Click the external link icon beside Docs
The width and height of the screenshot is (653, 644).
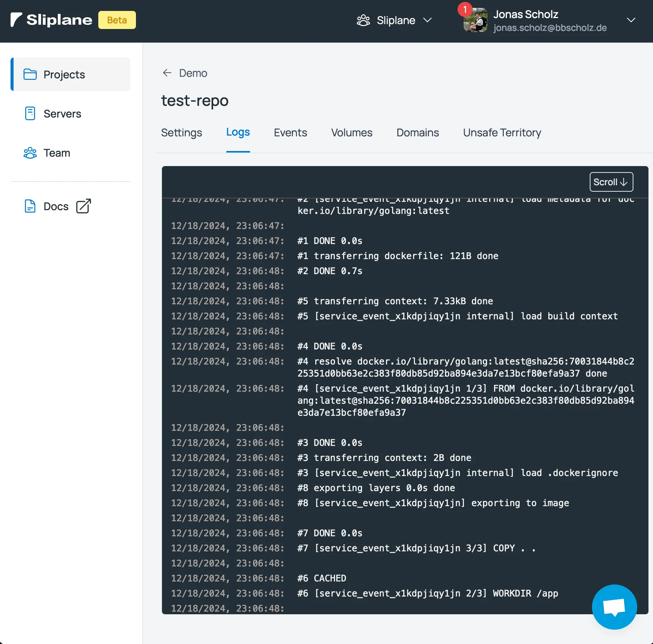pyautogui.click(x=83, y=206)
